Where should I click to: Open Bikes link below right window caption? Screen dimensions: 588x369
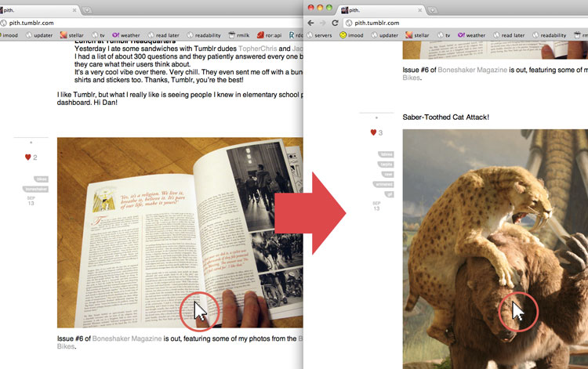[x=412, y=78]
